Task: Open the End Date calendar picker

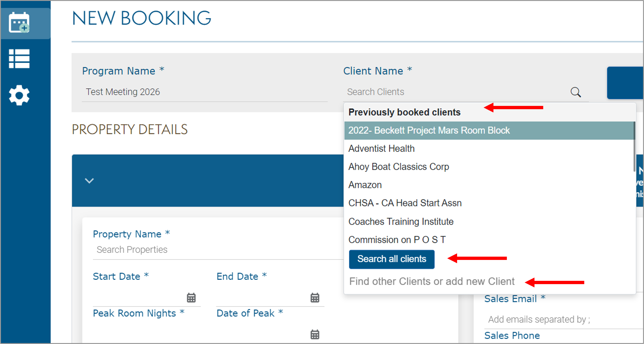Action: coord(314,298)
